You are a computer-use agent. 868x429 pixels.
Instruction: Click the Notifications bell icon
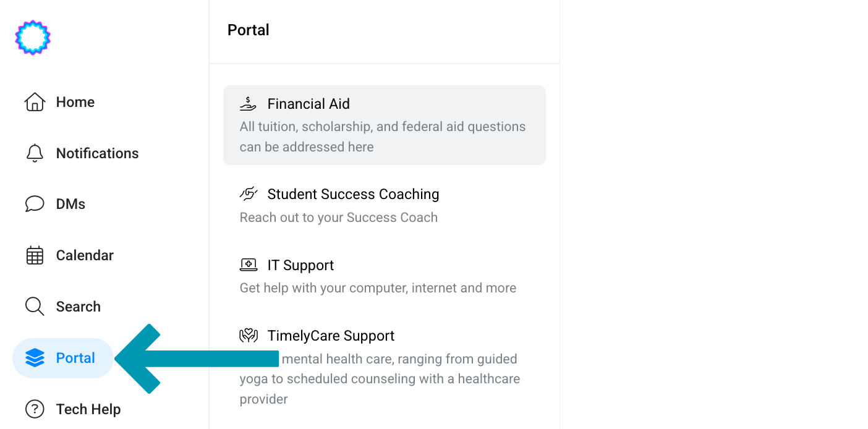(35, 153)
